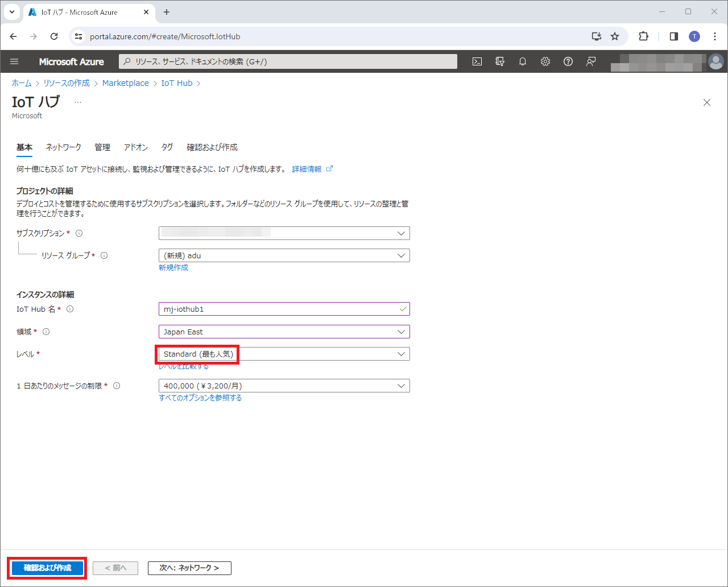Click the Azure resource search box

pyautogui.click(x=288, y=61)
